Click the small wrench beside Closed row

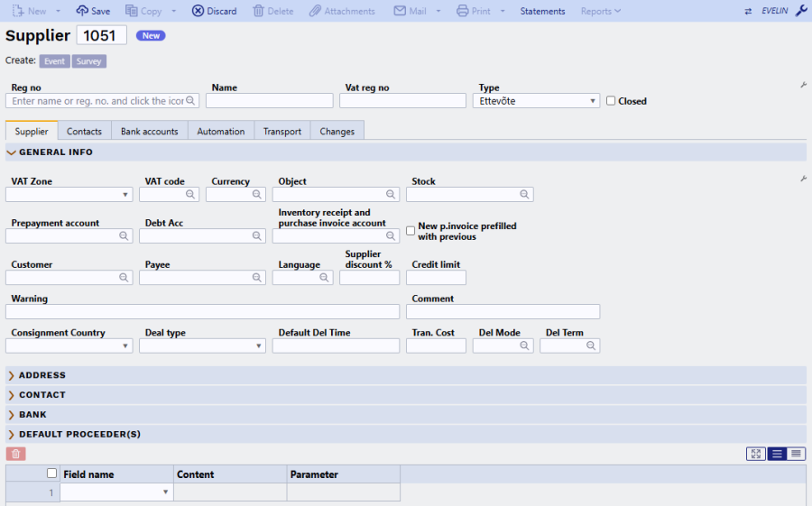tap(803, 85)
